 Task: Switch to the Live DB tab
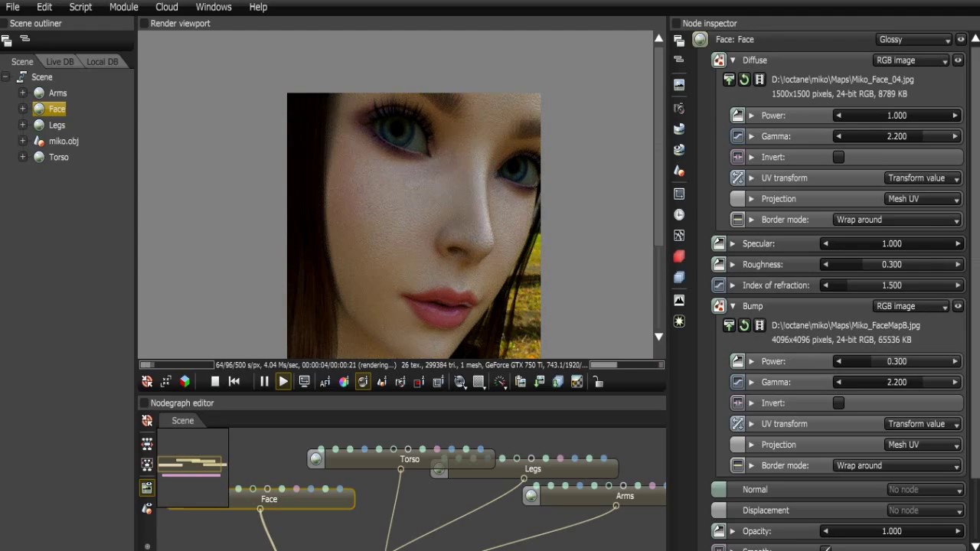[60, 61]
